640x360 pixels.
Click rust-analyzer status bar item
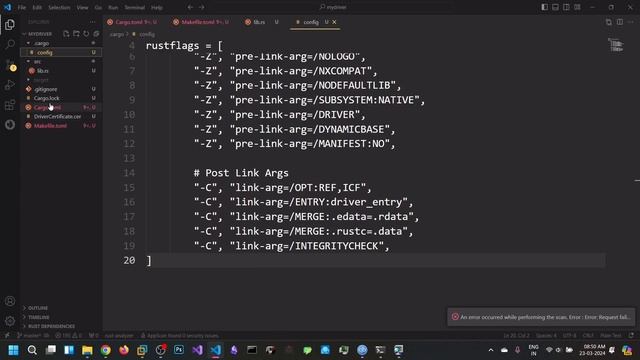tap(119, 336)
